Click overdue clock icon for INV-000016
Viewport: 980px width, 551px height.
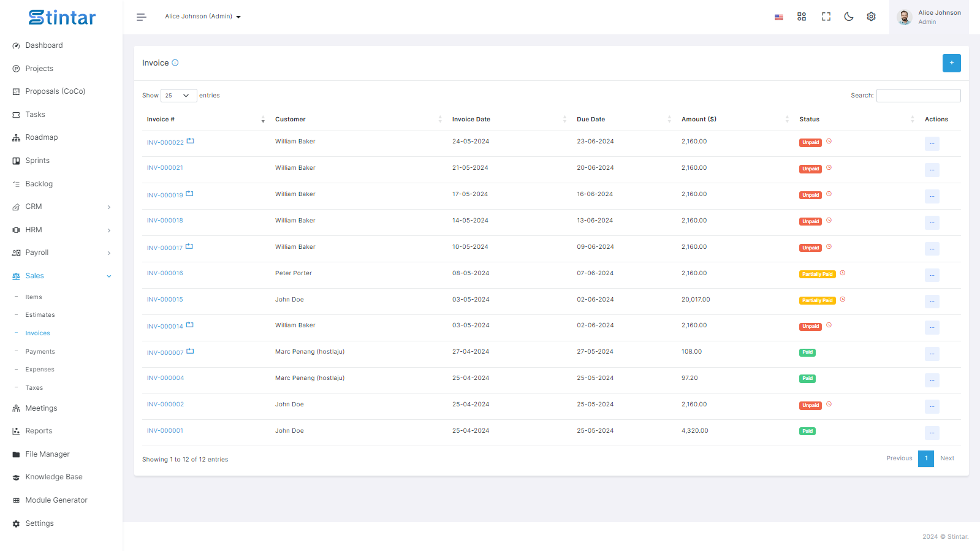click(843, 273)
